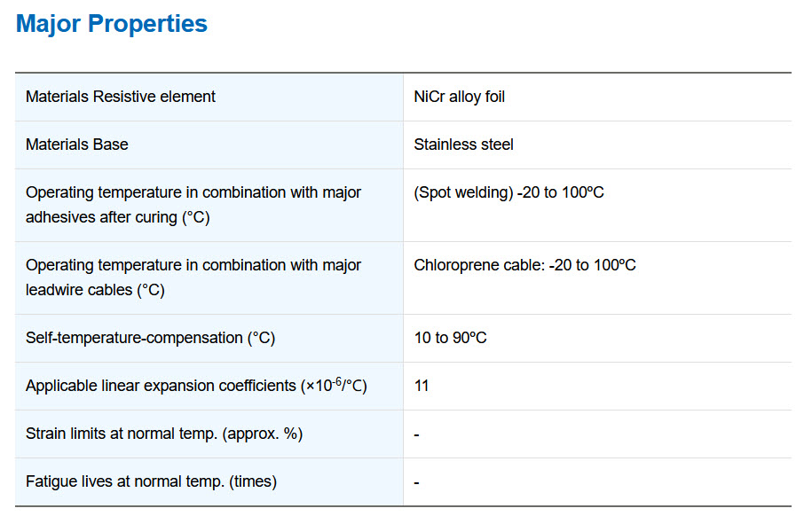Click the Applicable linear expansion coefficients label

click(196, 386)
